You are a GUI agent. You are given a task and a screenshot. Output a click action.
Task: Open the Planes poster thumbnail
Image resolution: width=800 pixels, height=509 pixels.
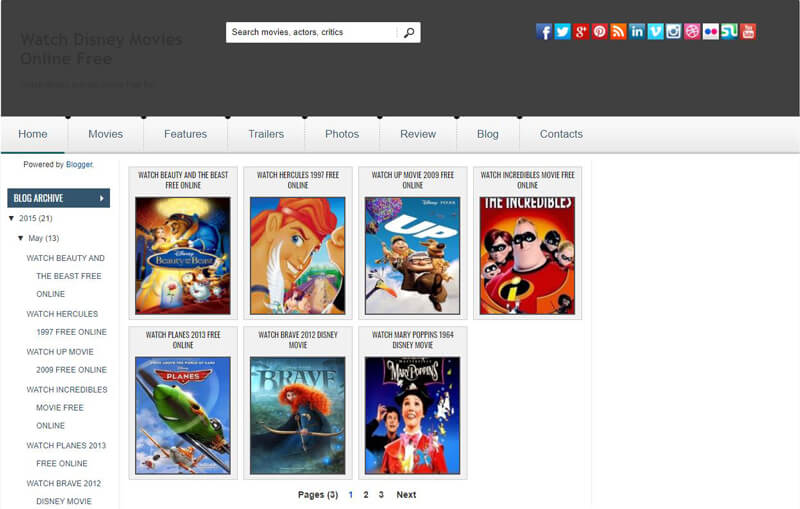pos(183,416)
